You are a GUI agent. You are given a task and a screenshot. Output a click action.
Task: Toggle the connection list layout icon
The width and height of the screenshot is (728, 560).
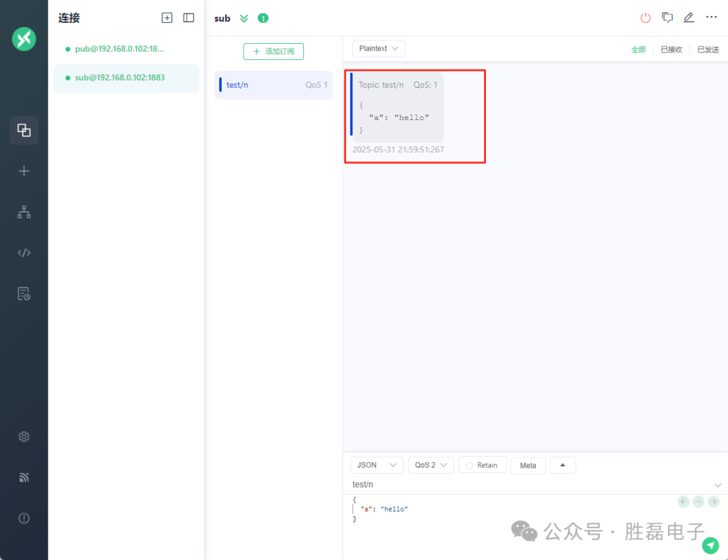coord(189,18)
